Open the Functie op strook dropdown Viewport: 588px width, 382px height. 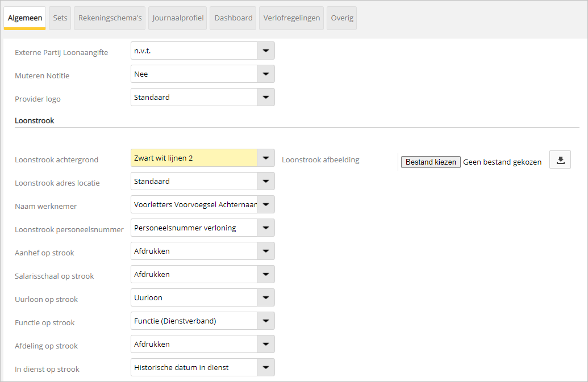[x=265, y=320]
